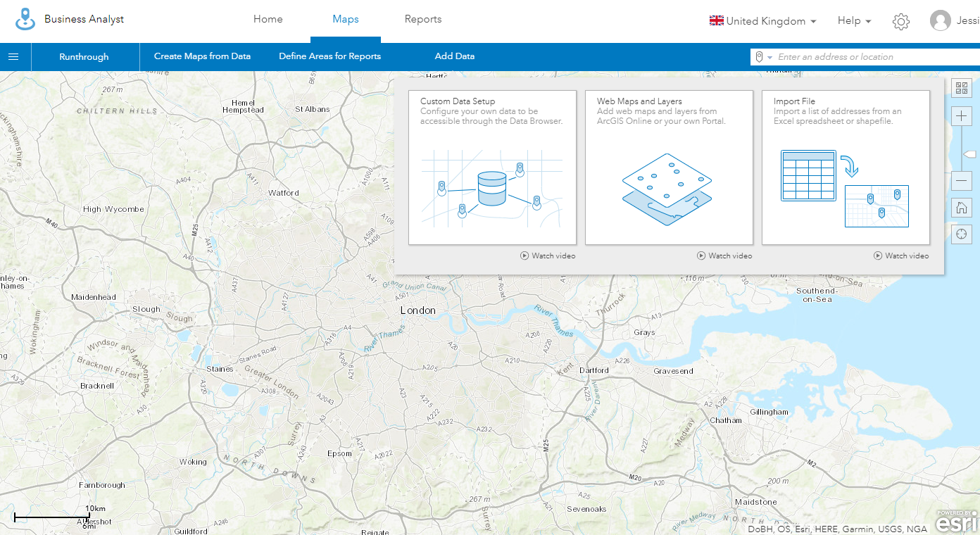Click the Import File spreadsheet illustration
This screenshot has height=535, width=980.
(845, 189)
